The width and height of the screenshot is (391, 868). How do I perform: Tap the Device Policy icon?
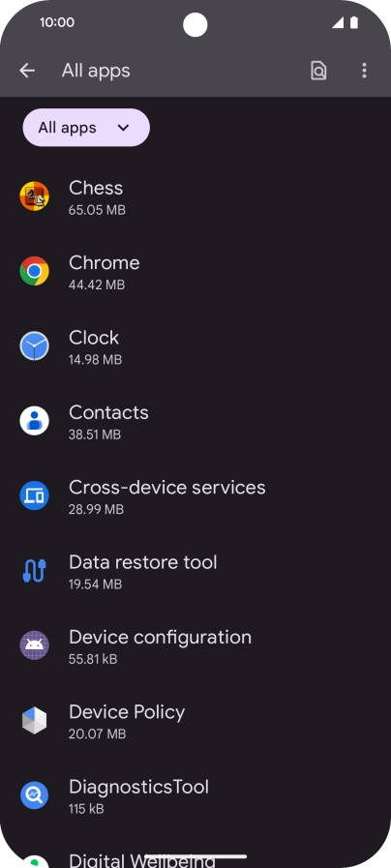click(x=34, y=720)
